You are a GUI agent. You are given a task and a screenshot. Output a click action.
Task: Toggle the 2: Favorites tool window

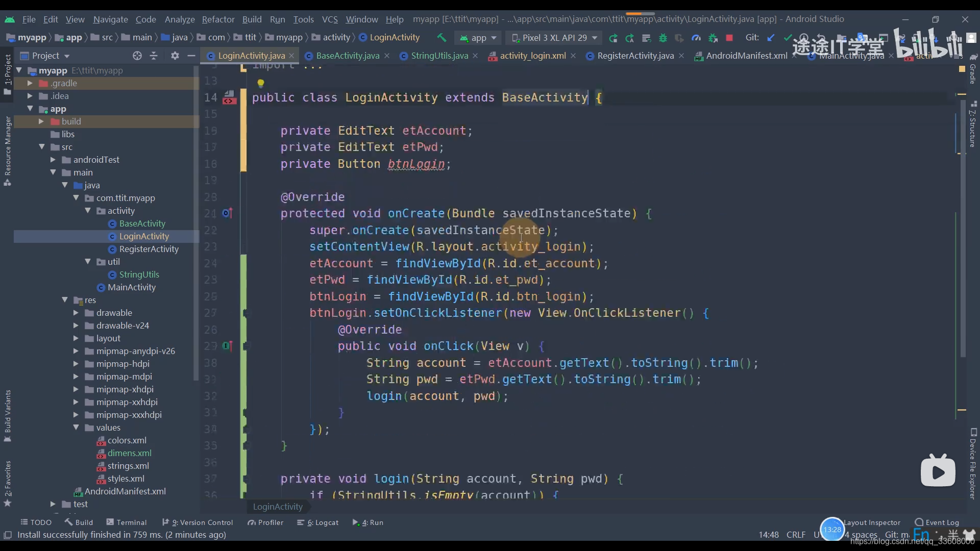point(7,483)
